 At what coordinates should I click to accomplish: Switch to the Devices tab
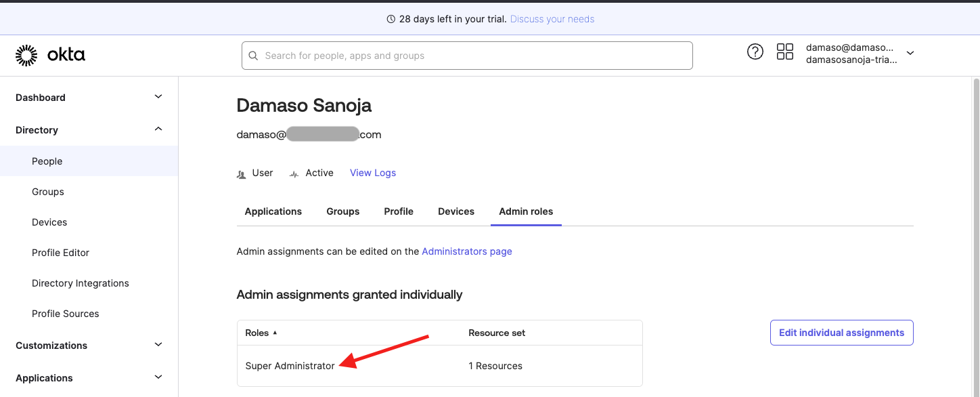(455, 211)
